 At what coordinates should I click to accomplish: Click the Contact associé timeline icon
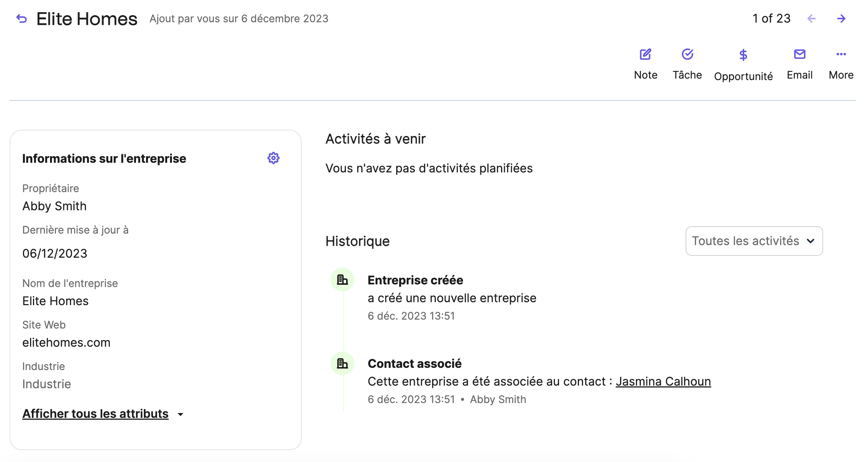point(342,363)
